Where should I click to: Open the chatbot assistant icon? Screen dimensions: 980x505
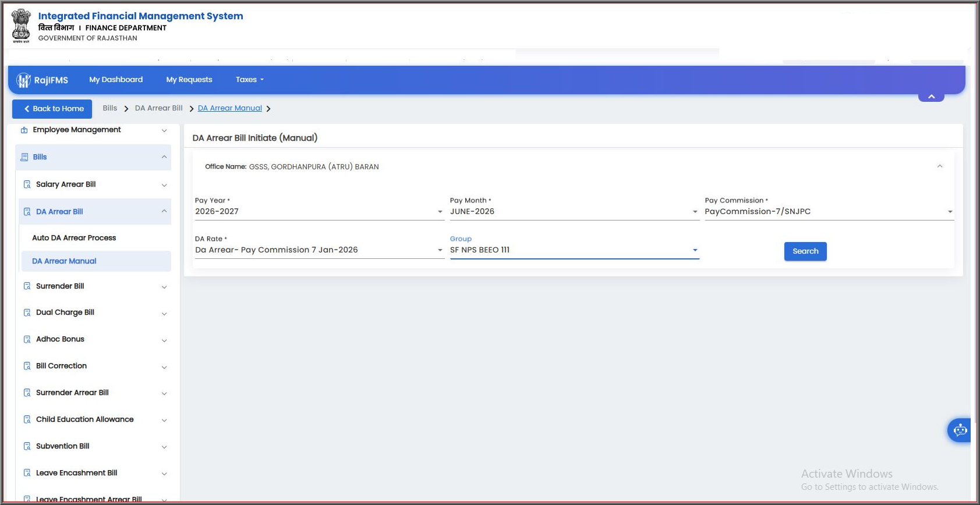tap(960, 431)
